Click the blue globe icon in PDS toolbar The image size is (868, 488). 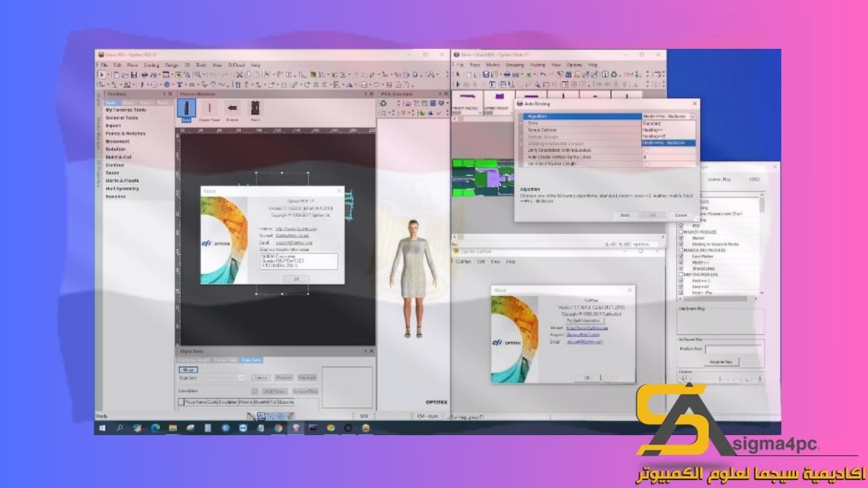[x=167, y=85]
